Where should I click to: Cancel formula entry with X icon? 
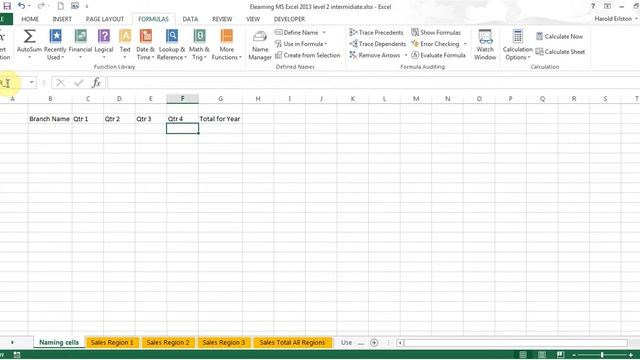tap(60, 83)
